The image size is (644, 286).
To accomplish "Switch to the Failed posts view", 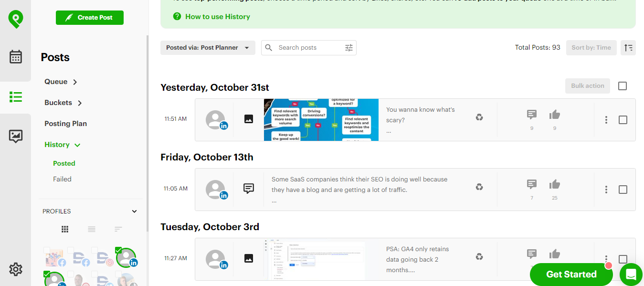I will (62, 179).
